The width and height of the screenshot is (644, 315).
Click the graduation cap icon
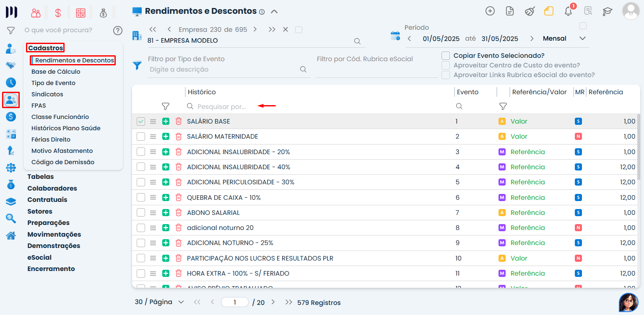[x=607, y=11]
